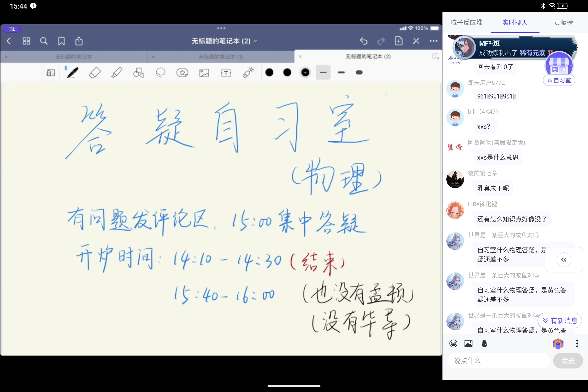Open the more options ellipsis in notebook header

(433, 41)
